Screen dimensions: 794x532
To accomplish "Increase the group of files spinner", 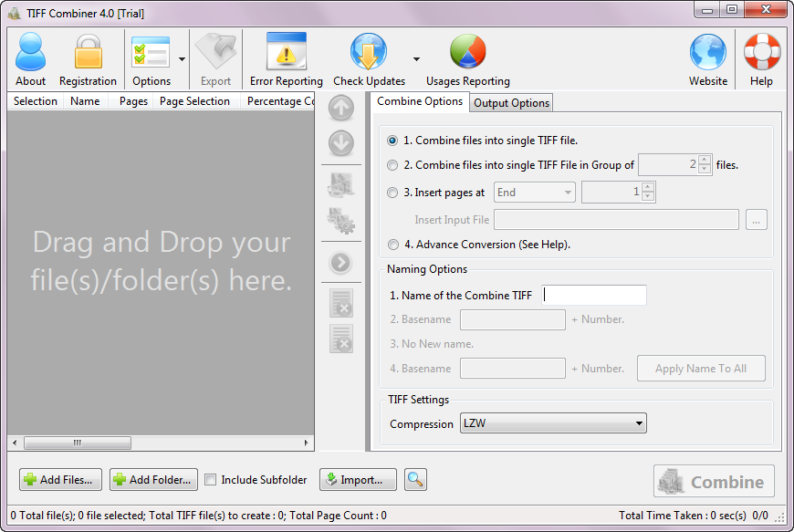I will pos(705,160).
